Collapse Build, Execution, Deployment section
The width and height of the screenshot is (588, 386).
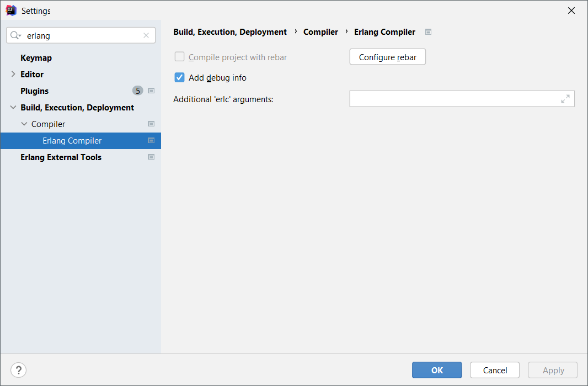13,107
